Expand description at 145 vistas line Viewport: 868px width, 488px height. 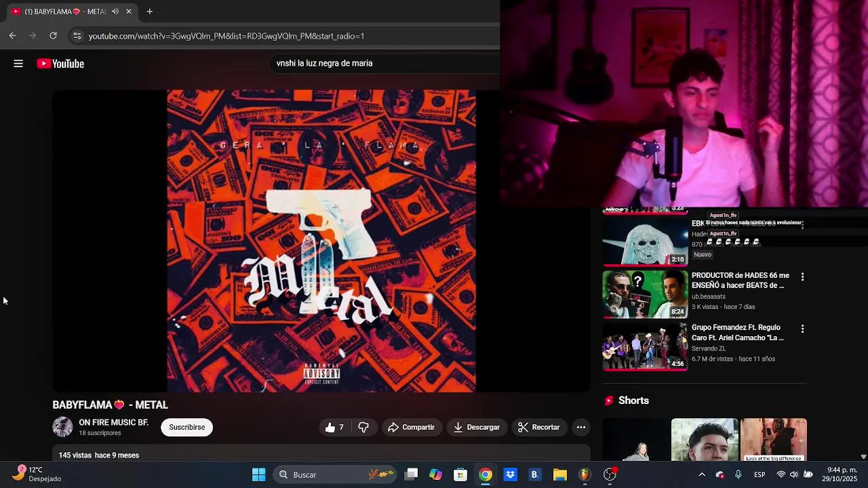point(99,455)
